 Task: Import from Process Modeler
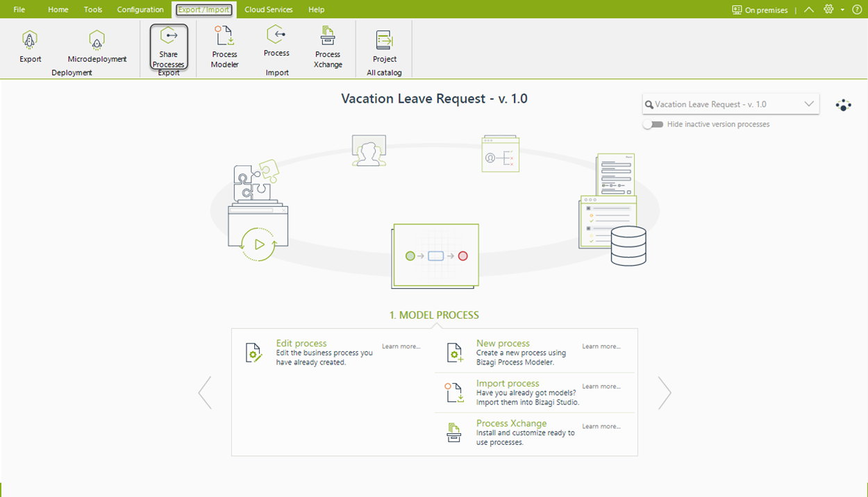[x=224, y=47]
